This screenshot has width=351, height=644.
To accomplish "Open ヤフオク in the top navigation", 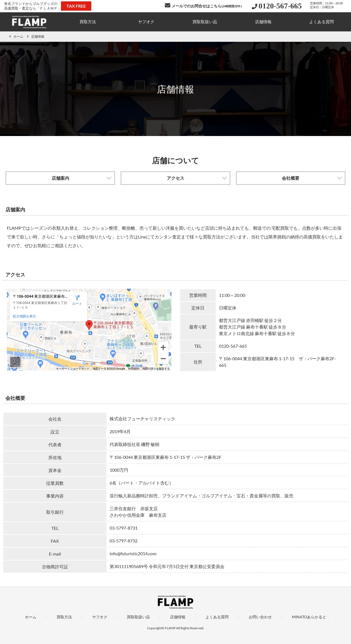I will tap(146, 22).
